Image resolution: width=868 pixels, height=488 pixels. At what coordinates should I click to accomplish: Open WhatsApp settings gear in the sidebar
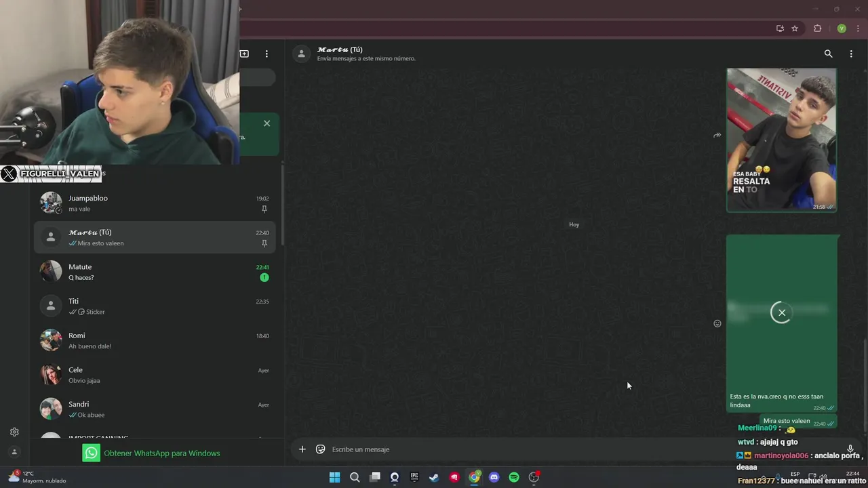(14, 432)
